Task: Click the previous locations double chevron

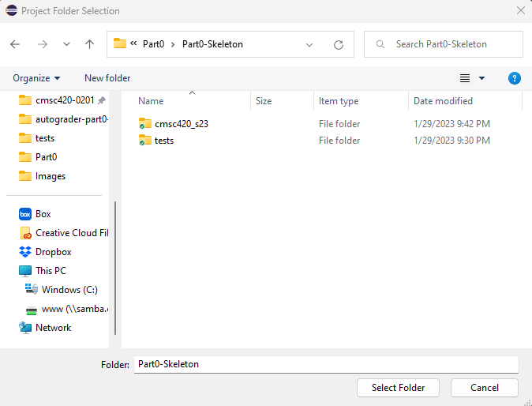Action: [x=133, y=43]
